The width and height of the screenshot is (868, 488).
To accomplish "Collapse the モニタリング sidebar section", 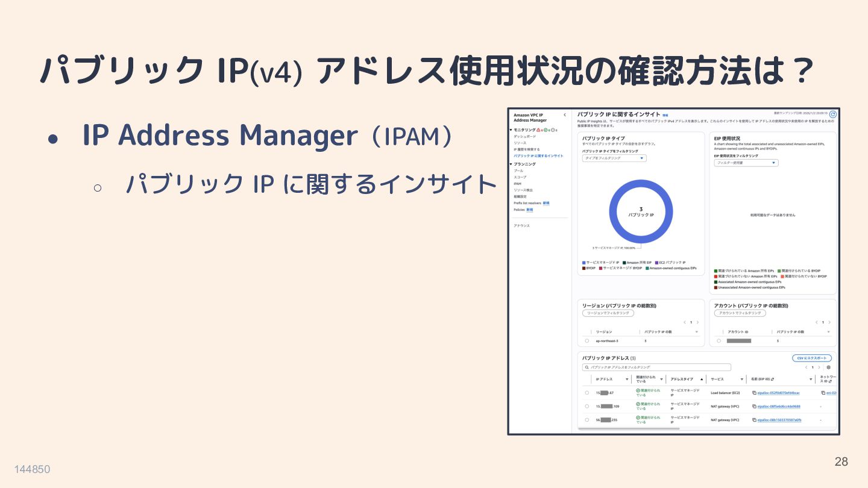I will pyautogui.click(x=511, y=130).
